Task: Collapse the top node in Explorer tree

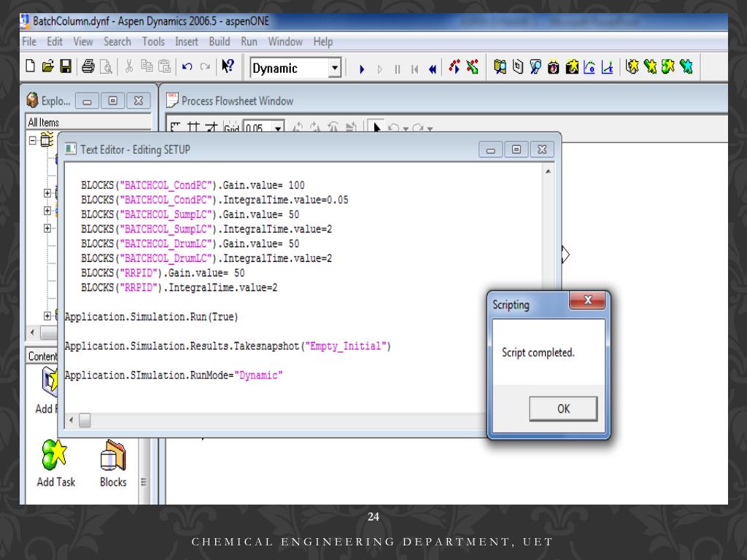Action: (x=32, y=141)
